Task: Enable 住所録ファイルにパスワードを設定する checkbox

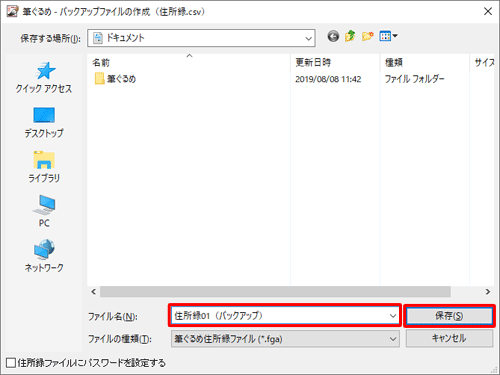Action: coord(11,363)
